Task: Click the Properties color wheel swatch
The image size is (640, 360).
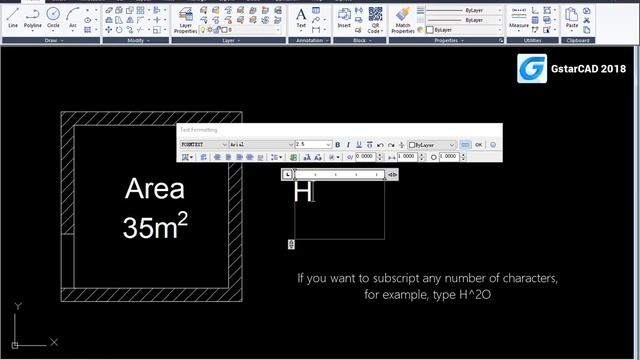Action: point(420,30)
